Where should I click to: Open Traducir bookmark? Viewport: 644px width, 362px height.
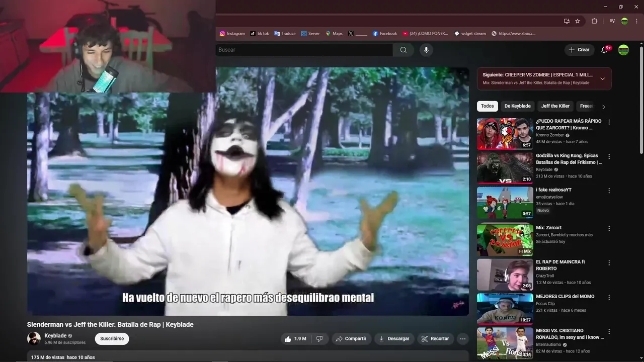click(x=285, y=34)
